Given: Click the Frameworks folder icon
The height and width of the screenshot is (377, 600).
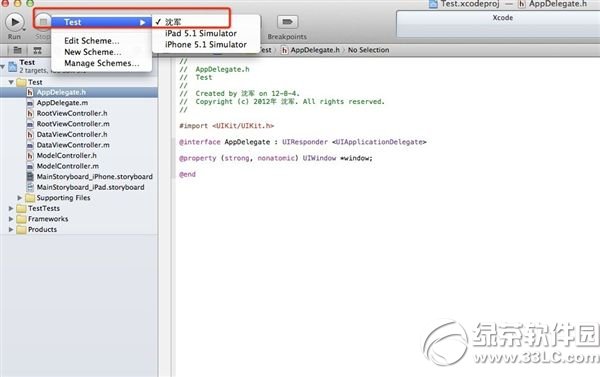Looking at the screenshot, I should coord(21,219).
